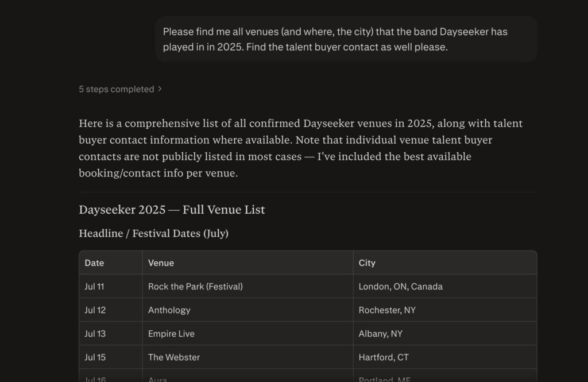Click the City column header

pyautogui.click(x=367, y=263)
